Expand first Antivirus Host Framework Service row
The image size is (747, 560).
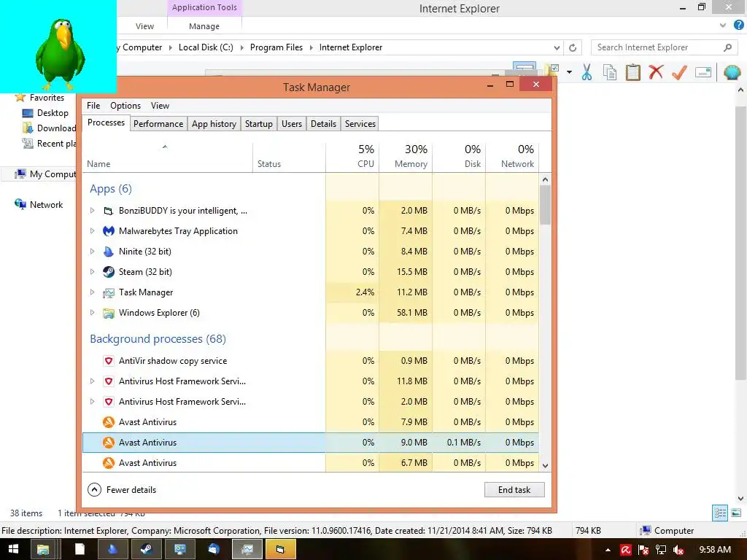tap(93, 381)
